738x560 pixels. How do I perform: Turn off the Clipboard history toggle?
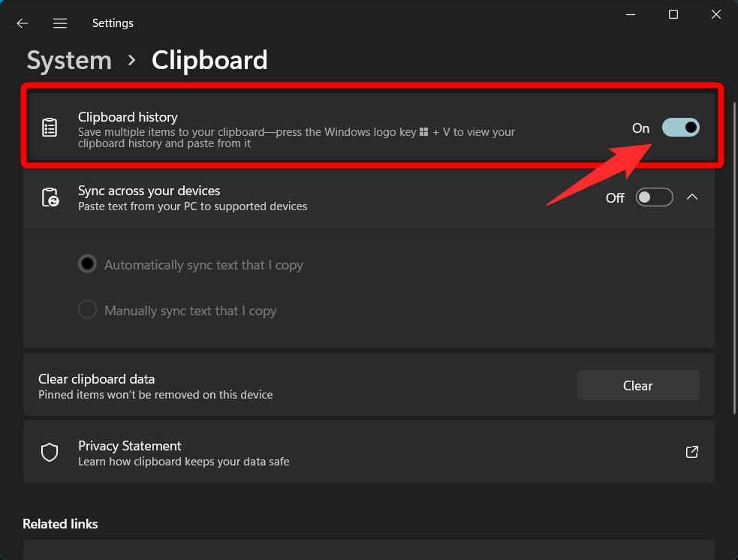[680, 128]
